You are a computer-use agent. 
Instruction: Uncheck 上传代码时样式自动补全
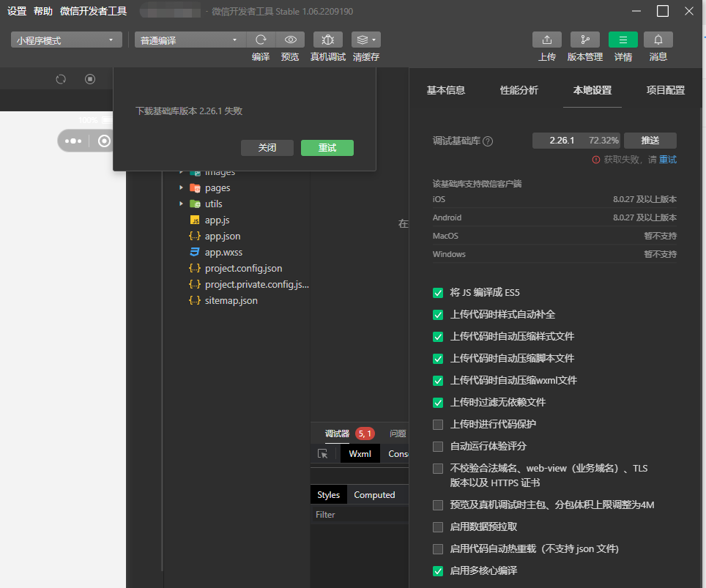pyautogui.click(x=438, y=315)
